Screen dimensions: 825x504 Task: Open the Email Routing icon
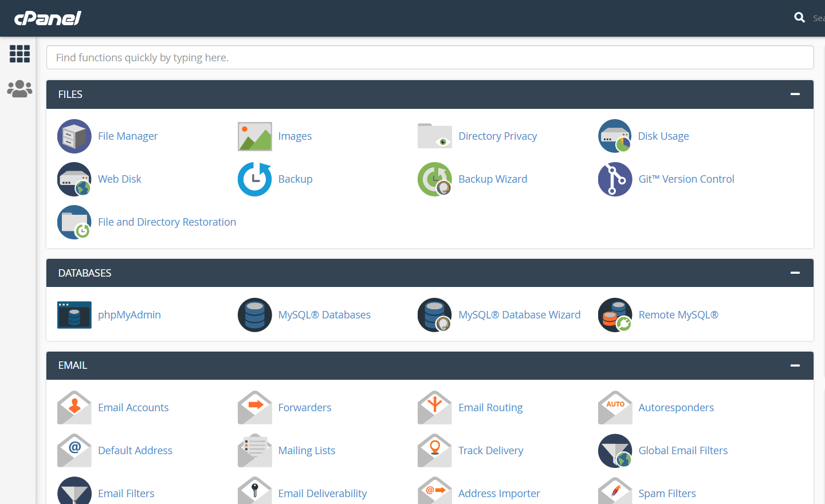point(435,408)
